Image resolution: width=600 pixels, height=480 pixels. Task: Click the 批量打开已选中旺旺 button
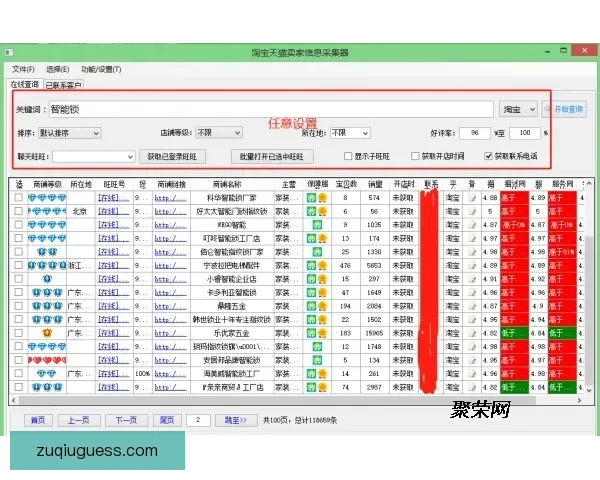pyautogui.click(x=272, y=157)
